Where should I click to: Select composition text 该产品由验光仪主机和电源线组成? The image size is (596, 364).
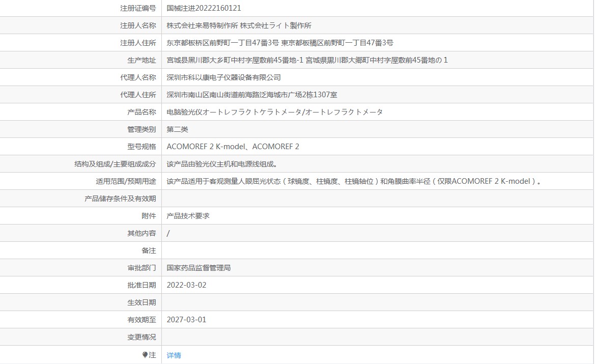pyautogui.click(x=222, y=164)
